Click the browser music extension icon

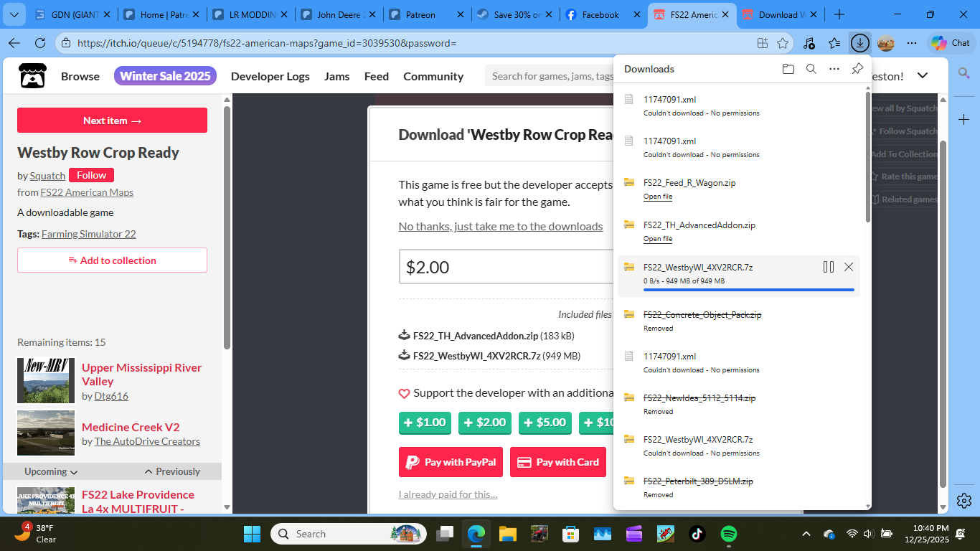tap(809, 43)
